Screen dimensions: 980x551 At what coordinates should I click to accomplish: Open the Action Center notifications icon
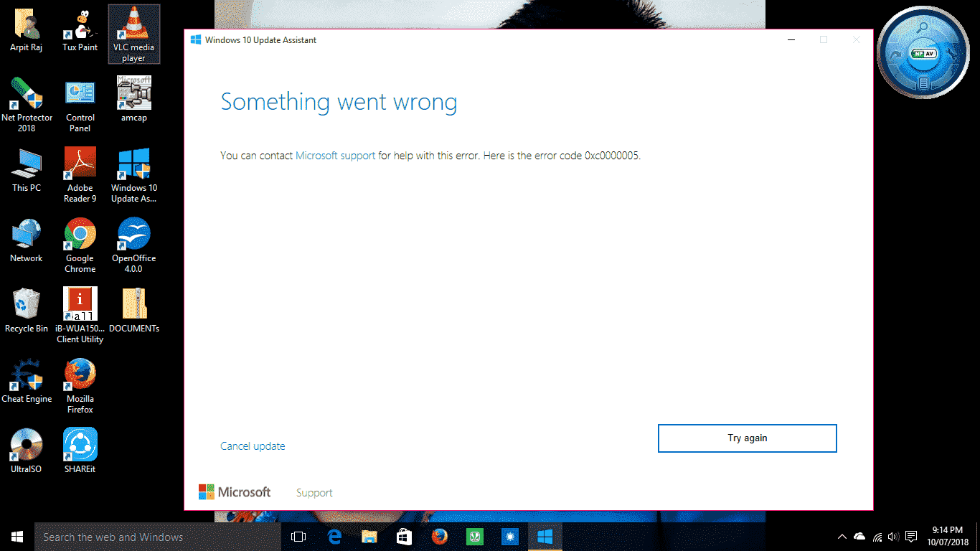pos(911,537)
